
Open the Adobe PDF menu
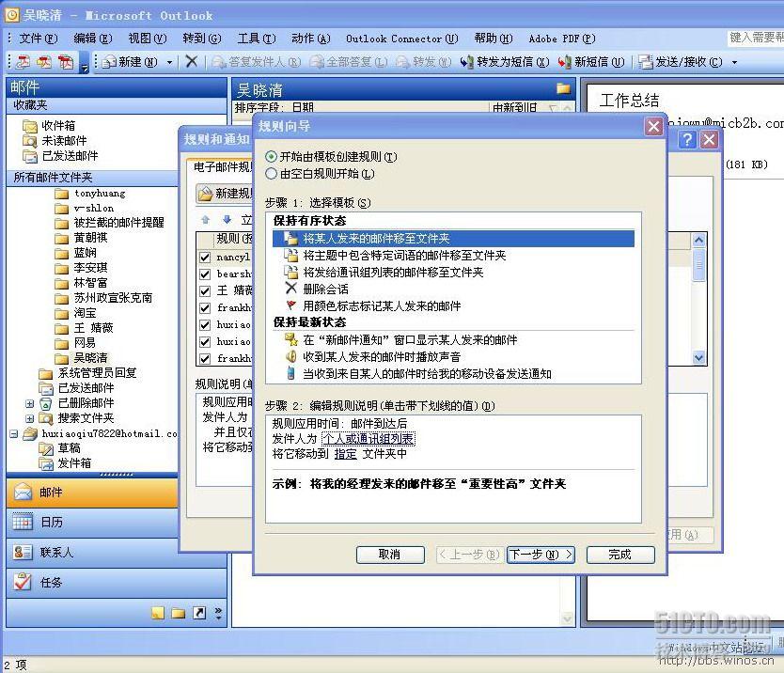coord(562,39)
